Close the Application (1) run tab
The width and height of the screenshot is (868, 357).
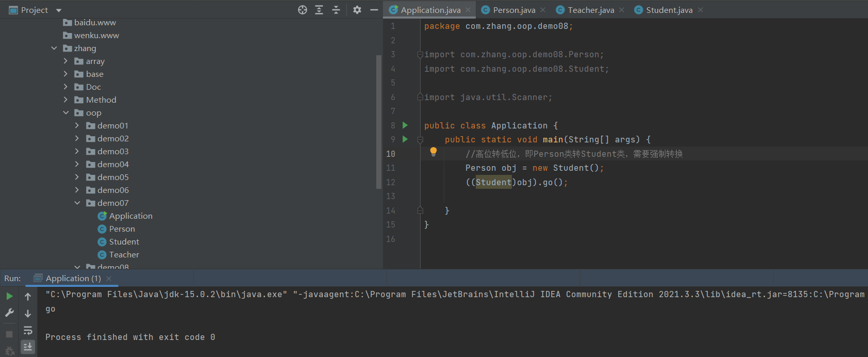109,279
